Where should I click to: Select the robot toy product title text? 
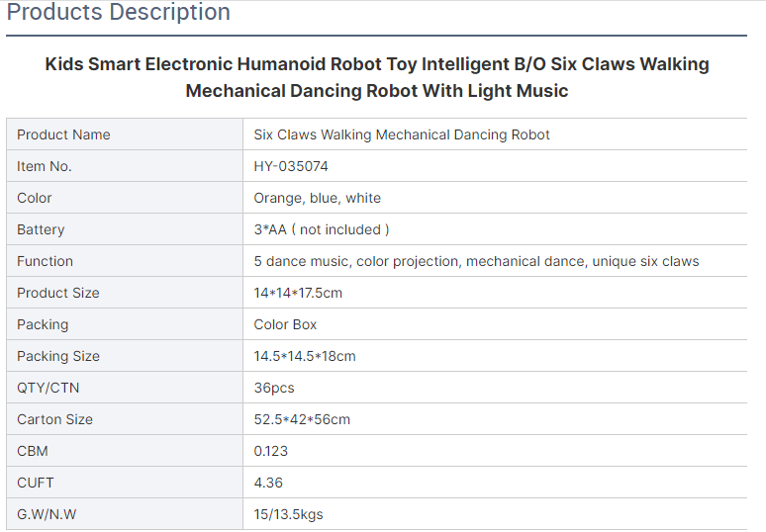[377, 77]
